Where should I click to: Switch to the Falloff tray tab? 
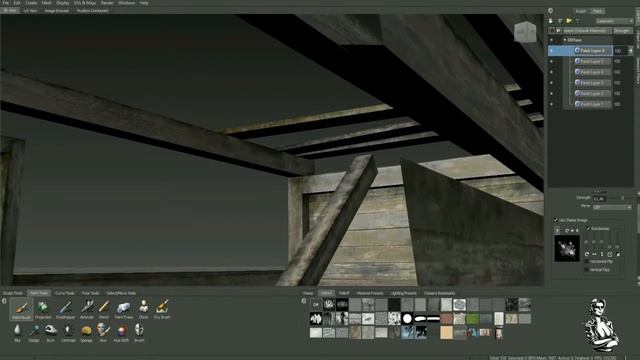(344, 293)
